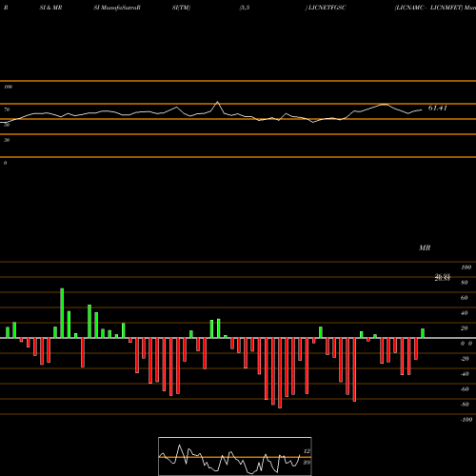Open the mini RSI thumbnail chart
This screenshot has height=476, width=476.
235,456
